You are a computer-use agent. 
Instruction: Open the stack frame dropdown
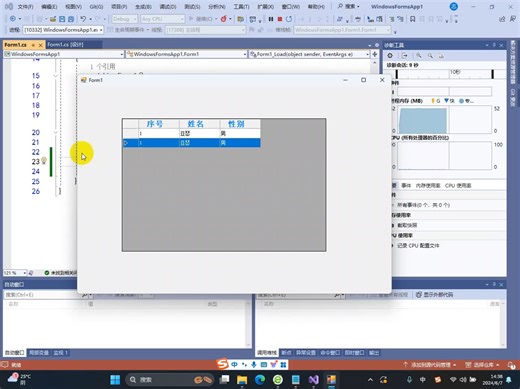pos(342,30)
